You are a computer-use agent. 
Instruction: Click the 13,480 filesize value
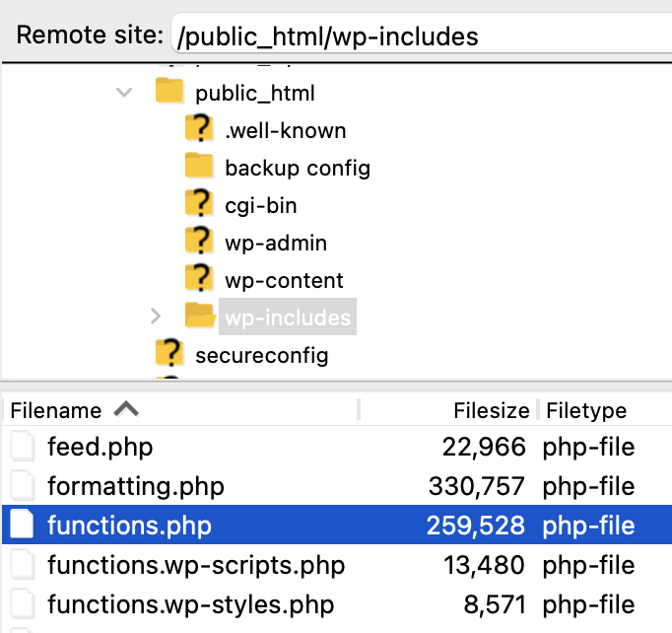484,565
